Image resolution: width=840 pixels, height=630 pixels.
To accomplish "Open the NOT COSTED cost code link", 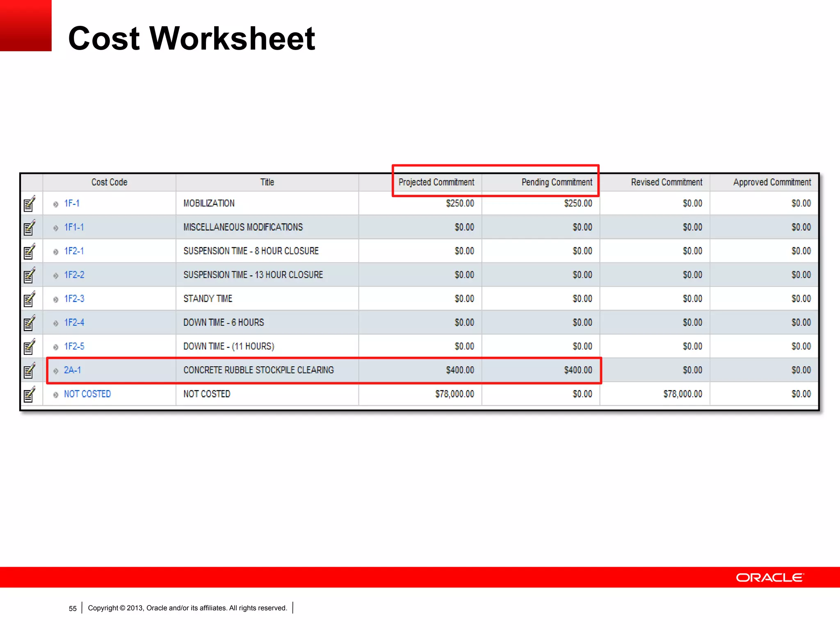I will [87, 394].
